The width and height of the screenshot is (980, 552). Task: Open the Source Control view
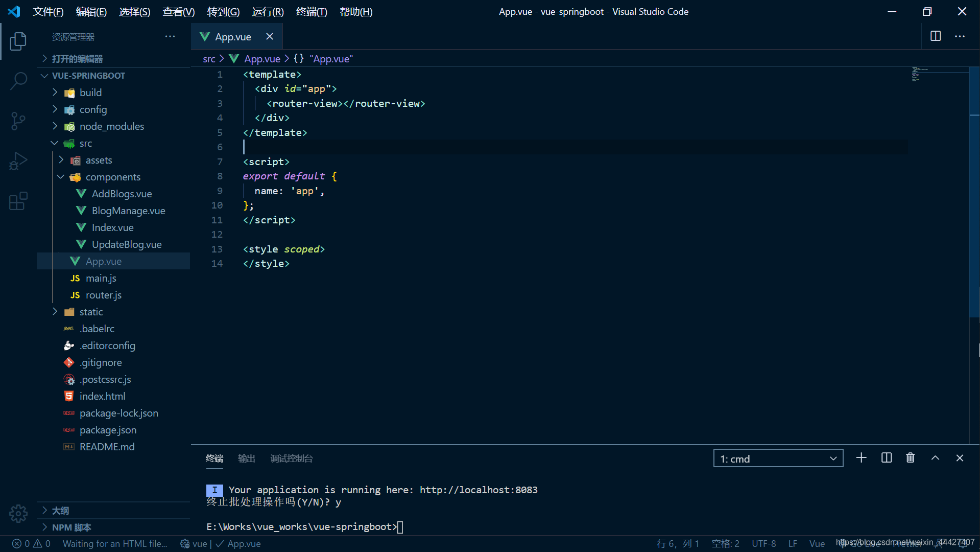click(x=18, y=121)
